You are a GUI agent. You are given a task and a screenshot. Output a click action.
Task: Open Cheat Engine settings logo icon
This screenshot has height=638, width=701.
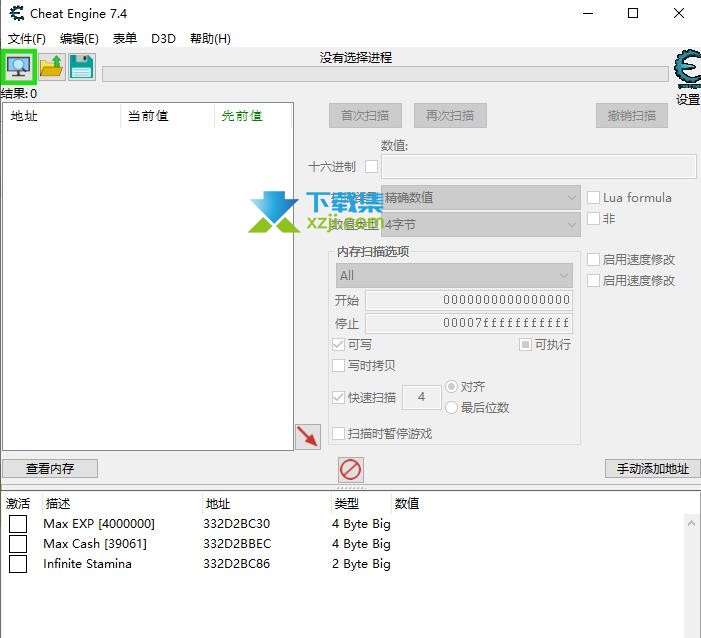tap(688, 70)
